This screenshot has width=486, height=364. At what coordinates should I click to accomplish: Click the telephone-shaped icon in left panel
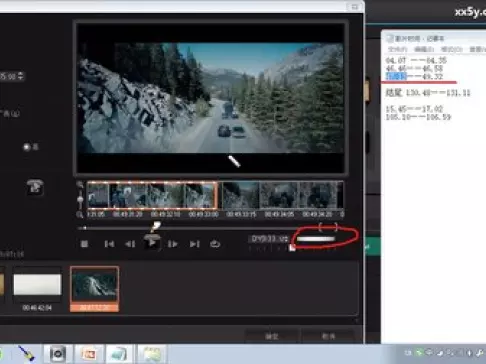click(x=35, y=187)
